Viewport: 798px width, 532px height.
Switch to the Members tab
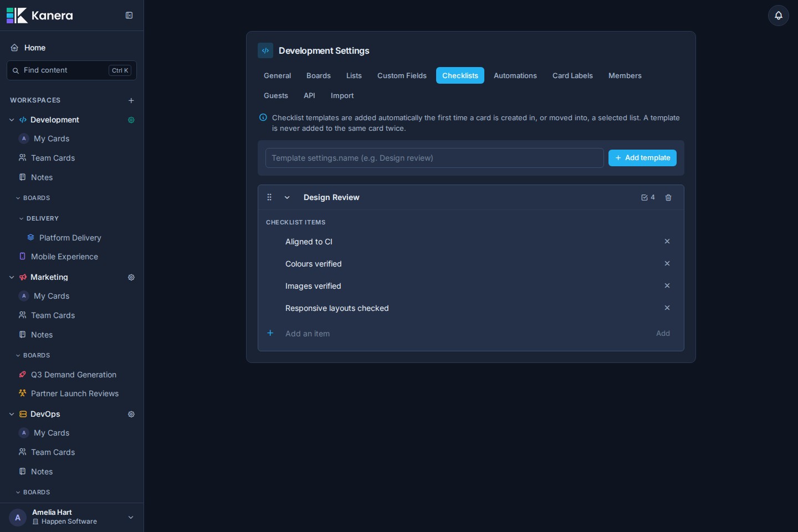tap(625, 75)
